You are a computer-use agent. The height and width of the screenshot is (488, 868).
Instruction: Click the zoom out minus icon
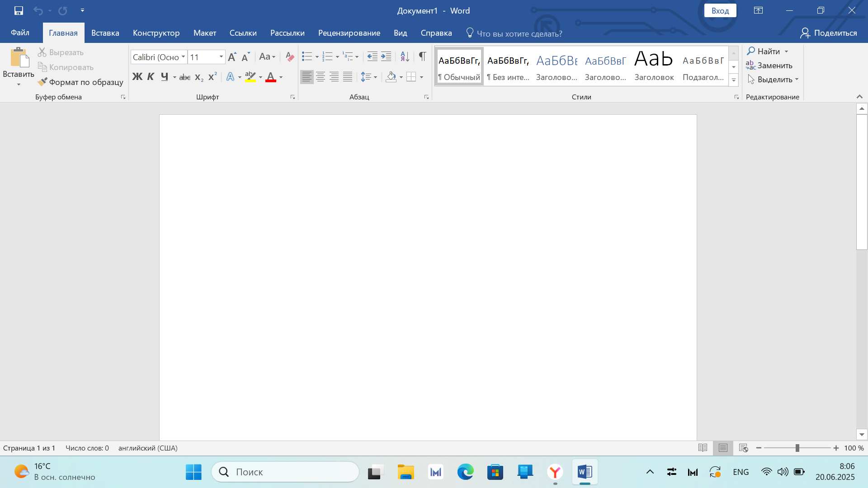click(759, 448)
